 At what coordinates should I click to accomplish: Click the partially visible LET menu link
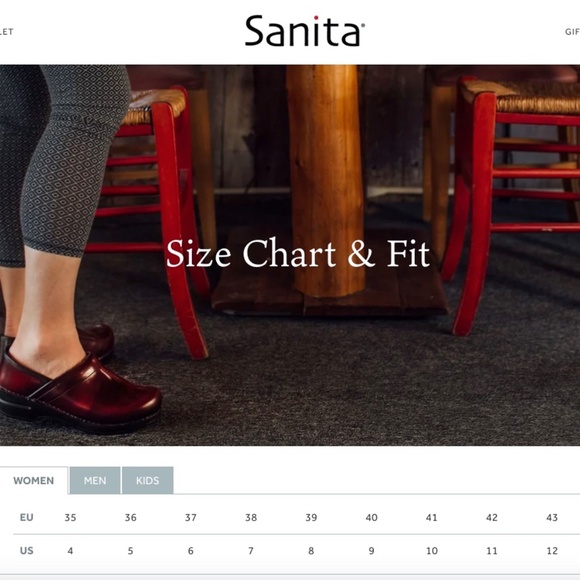(7, 32)
